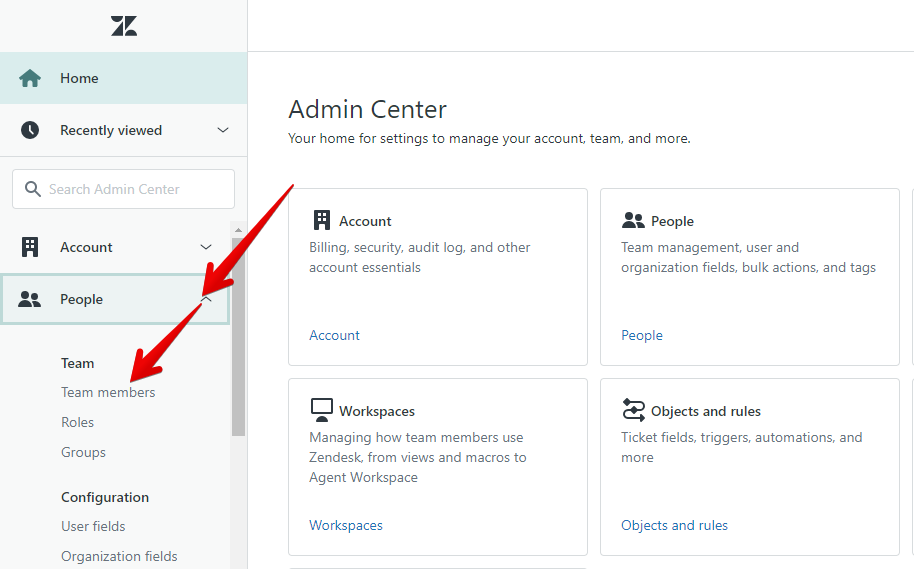Click the sidebar scroll up arrow
Screen dimensions: 914x569
pyautogui.click(x=238, y=230)
